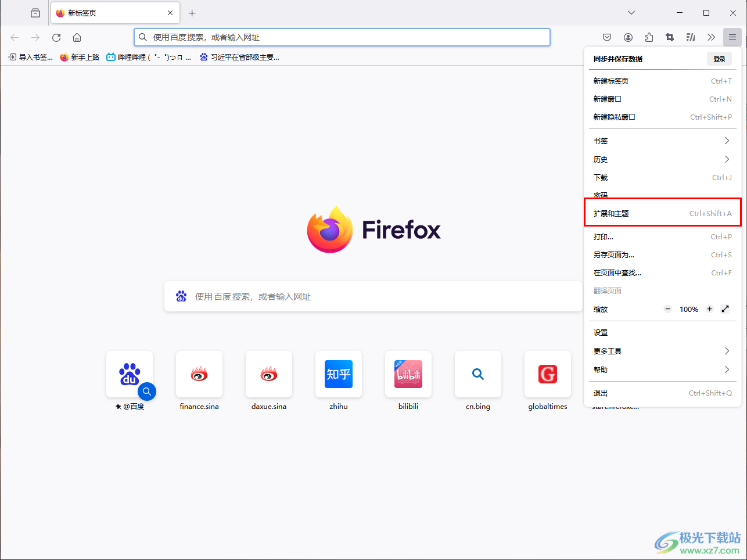The width and height of the screenshot is (747, 560).
Task: Click the 登录 sign-in button
Action: (x=719, y=59)
